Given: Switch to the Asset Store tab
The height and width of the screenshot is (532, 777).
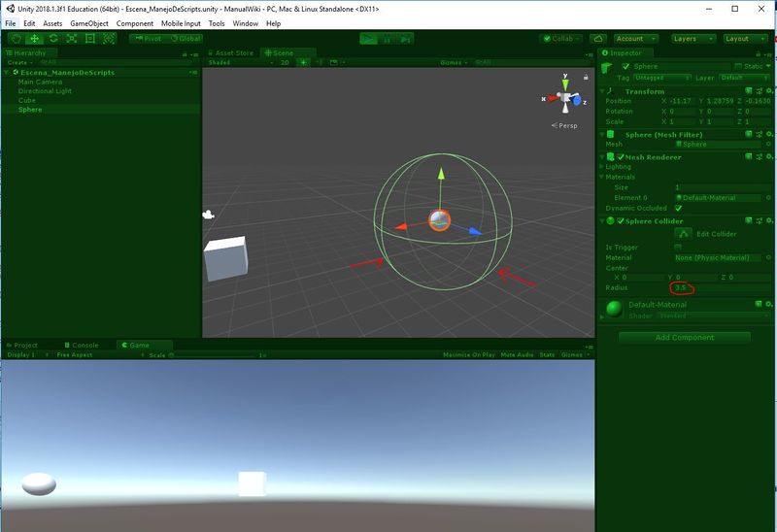Looking at the screenshot, I should point(230,53).
